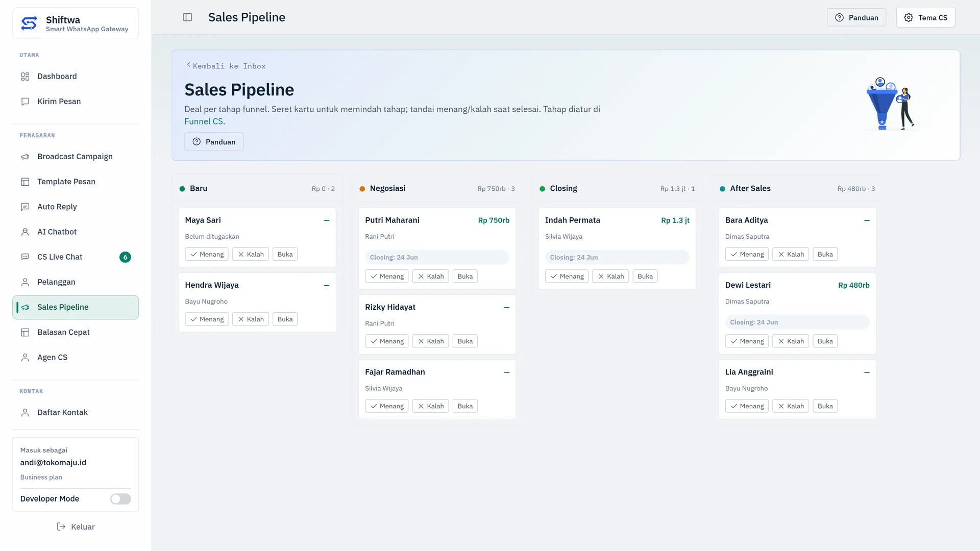
Task: Go back via Kembali ke Inbox
Action: [x=226, y=66]
